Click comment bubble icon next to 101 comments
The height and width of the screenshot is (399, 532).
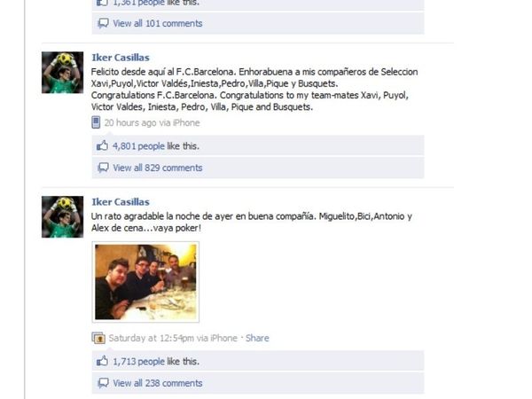click(x=103, y=23)
